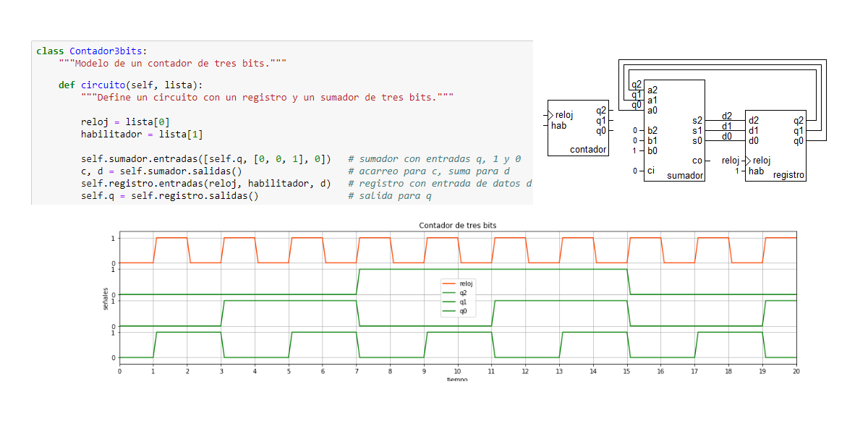Click the "self.sumador.entradas([self.q, [0, 0, 1], 0])" call
The image size is (868, 434).
coord(206,158)
